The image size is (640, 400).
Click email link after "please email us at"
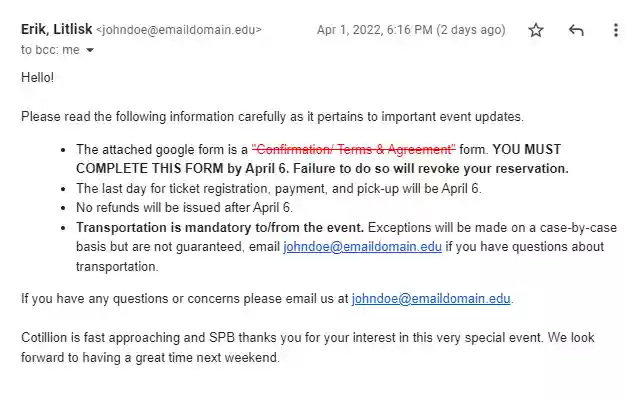[431, 298]
